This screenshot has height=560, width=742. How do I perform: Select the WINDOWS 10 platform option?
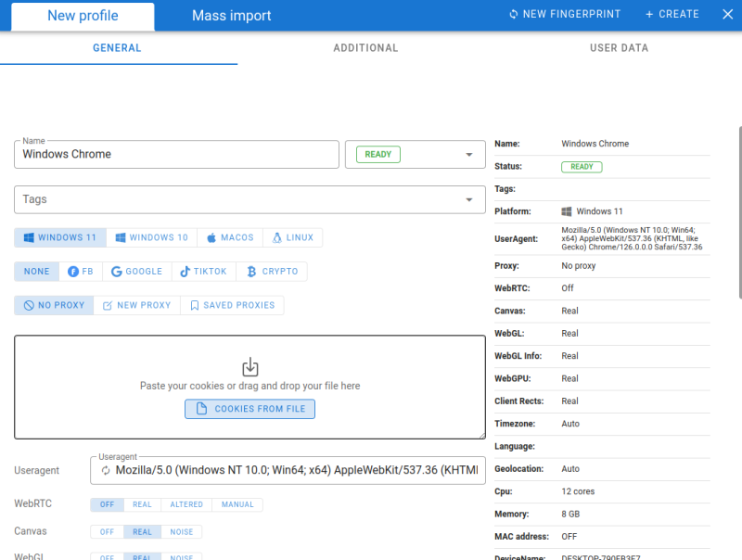[x=151, y=237]
